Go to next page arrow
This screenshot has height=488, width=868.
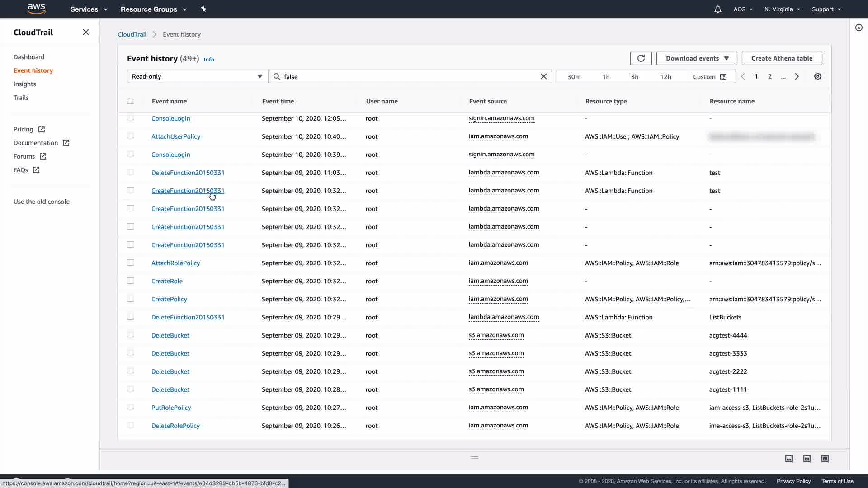click(x=797, y=77)
